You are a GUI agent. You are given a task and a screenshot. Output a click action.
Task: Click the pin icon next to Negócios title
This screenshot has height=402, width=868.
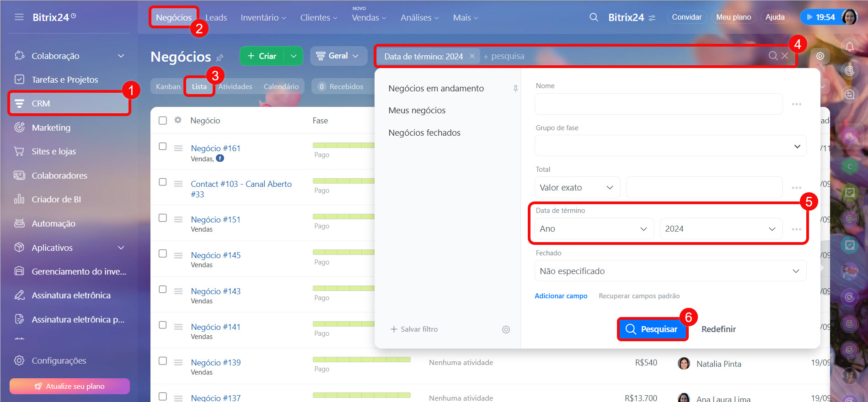tap(220, 58)
